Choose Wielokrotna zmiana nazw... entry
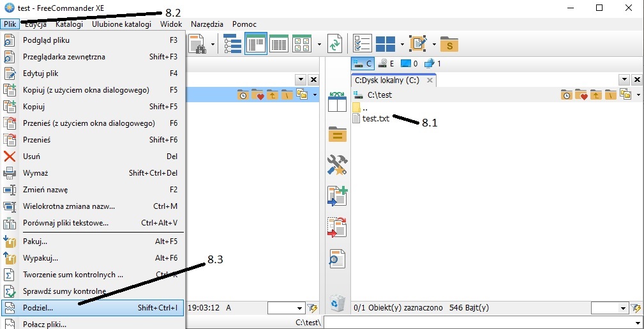The image size is (644, 329). (93, 206)
